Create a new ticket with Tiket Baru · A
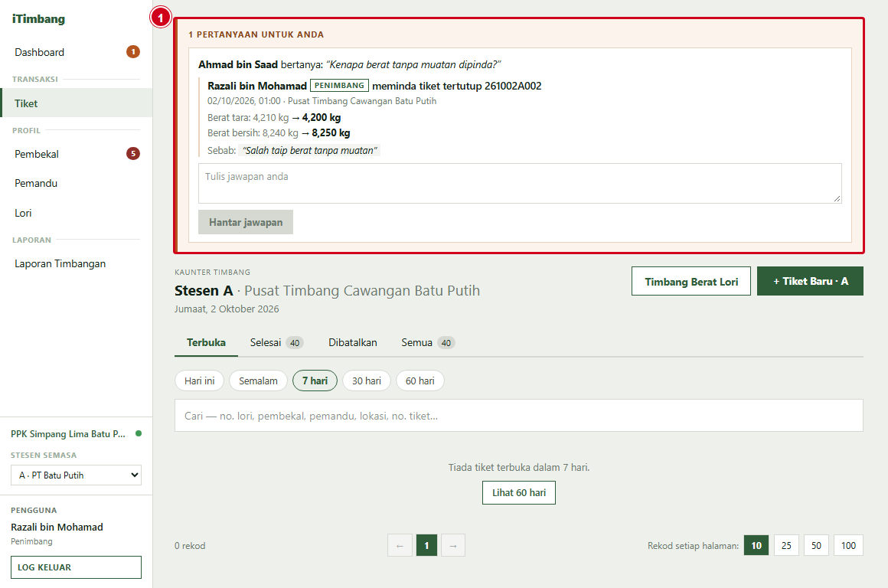The image size is (888, 588). point(811,281)
